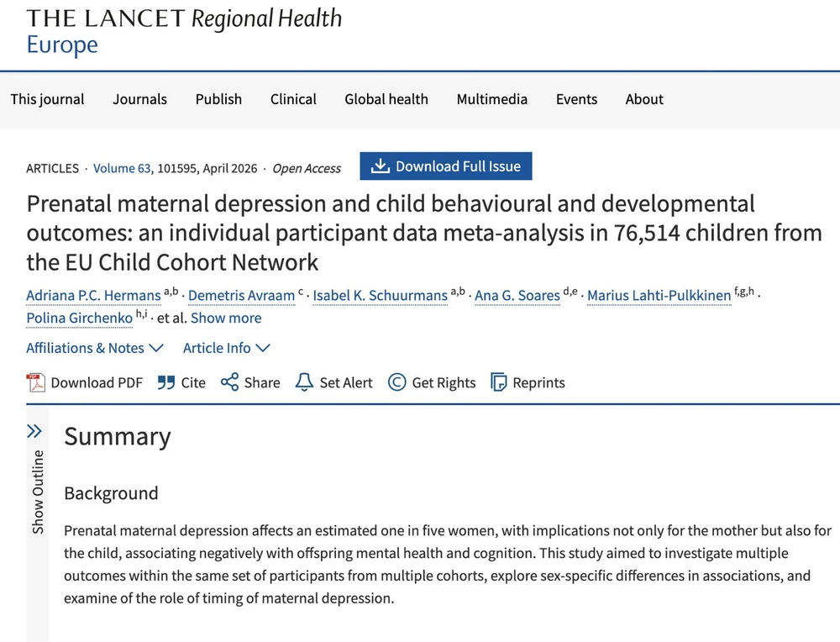Click the Reprints icon

point(499,382)
